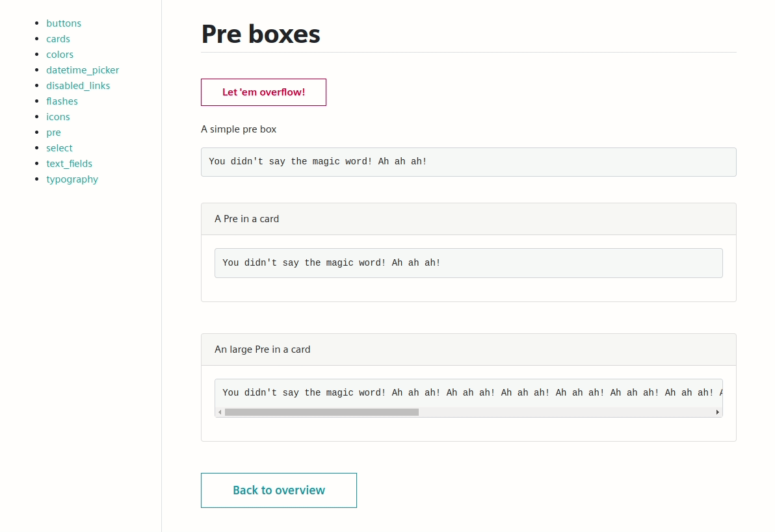Click the "A Pre in a card" header
Viewport: 775px width, 532px height.
click(247, 219)
